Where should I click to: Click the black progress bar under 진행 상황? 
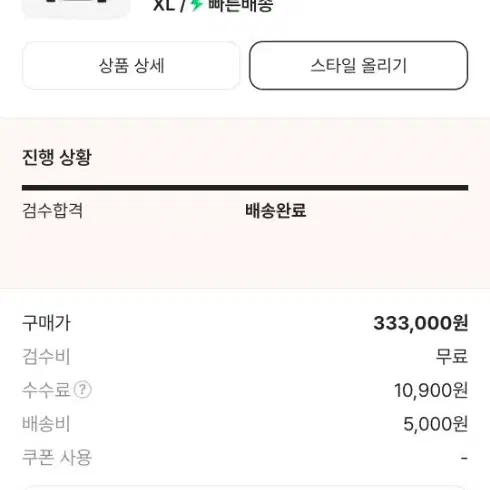click(x=245, y=188)
